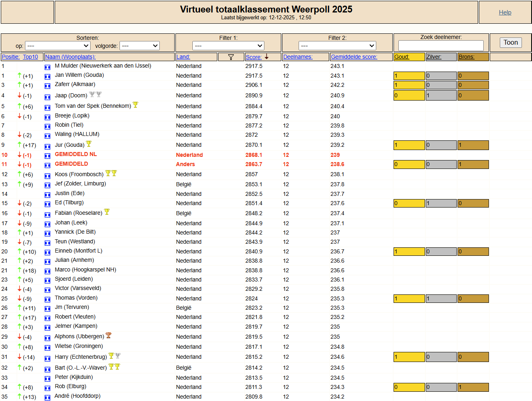Click the blue detail icon next to Zaferr (Alkmaar)
Viewport: 532px width, 401px height.
(47, 86)
